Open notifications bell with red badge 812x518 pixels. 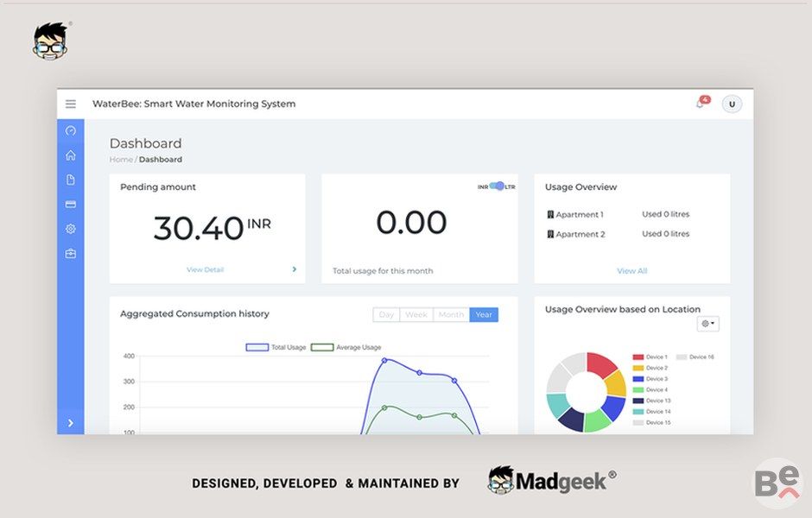pyautogui.click(x=701, y=104)
